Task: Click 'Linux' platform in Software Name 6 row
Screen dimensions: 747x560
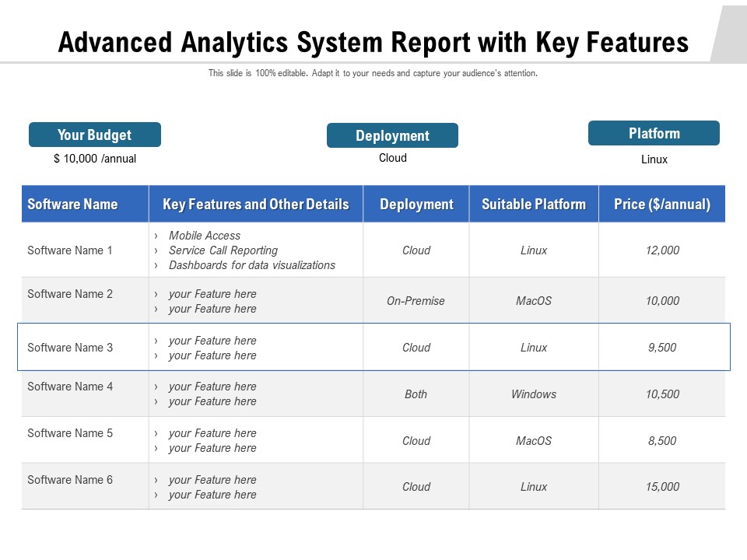Action: click(x=534, y=487)
